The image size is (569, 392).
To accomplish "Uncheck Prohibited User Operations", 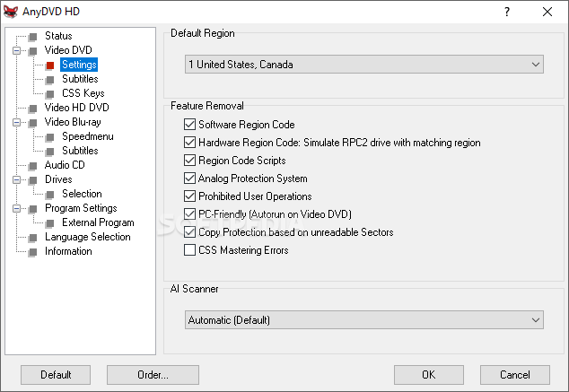I will click(x=189, y=196).
